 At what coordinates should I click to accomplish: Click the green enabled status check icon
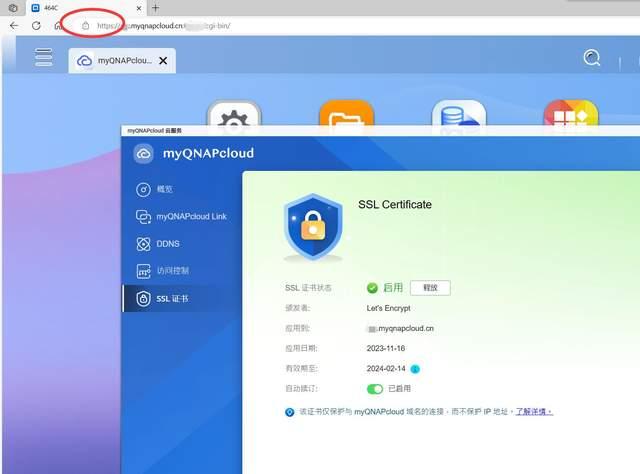[x=372, y=288]
